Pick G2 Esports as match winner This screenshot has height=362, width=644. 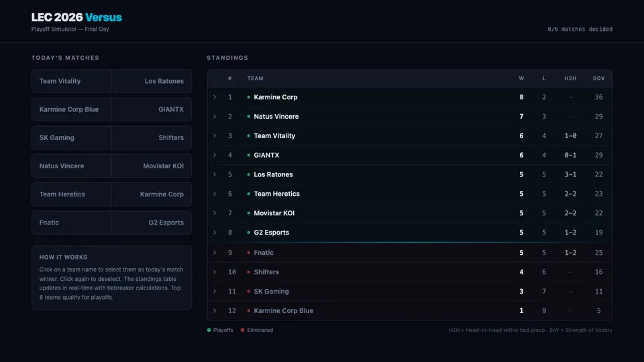click(x=152, y=223)
